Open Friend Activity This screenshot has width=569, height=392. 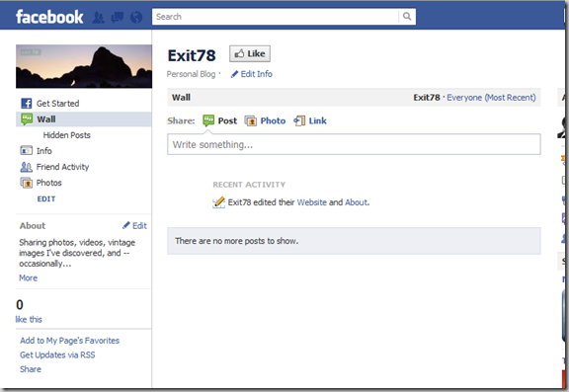tap(62, 167)
